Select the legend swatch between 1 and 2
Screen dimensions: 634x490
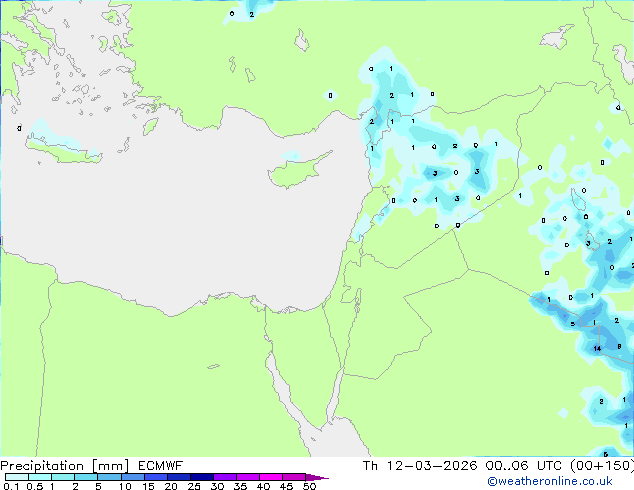point(63,477)
